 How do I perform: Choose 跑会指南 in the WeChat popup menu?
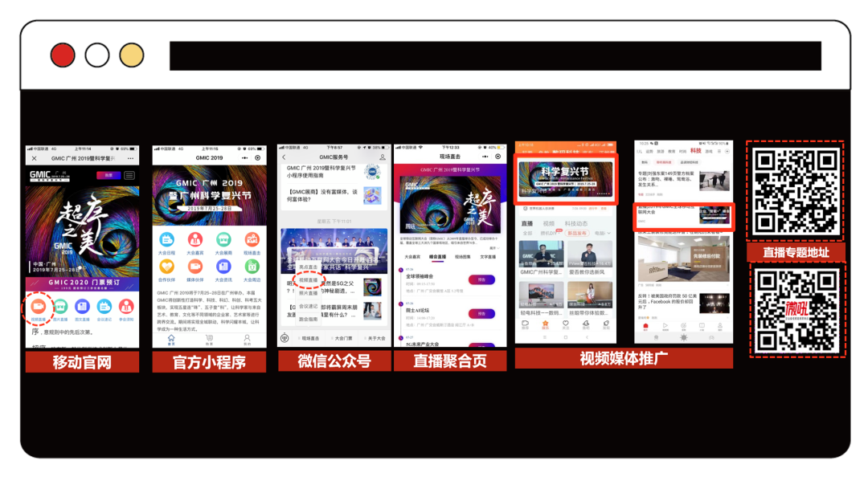tap(309, 320)
